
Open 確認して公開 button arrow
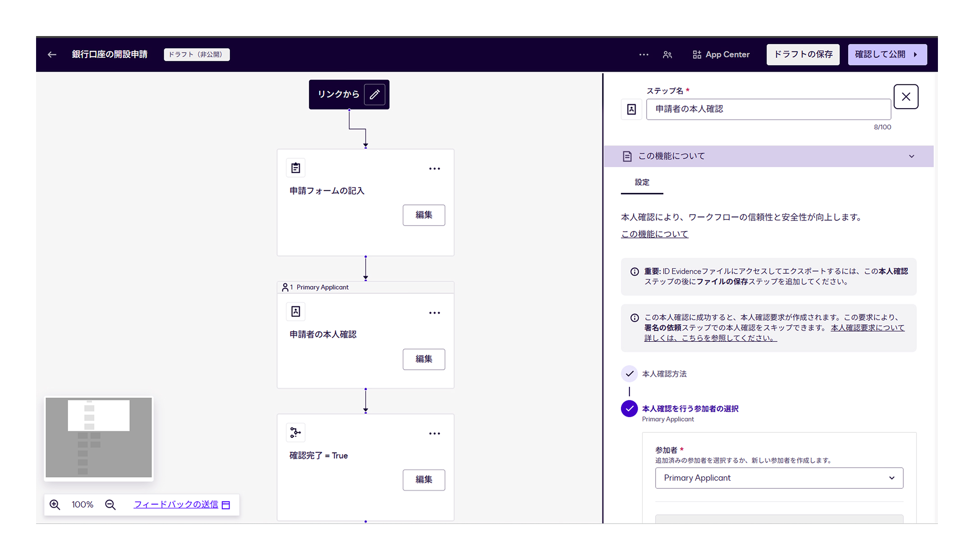pos(915,55)
